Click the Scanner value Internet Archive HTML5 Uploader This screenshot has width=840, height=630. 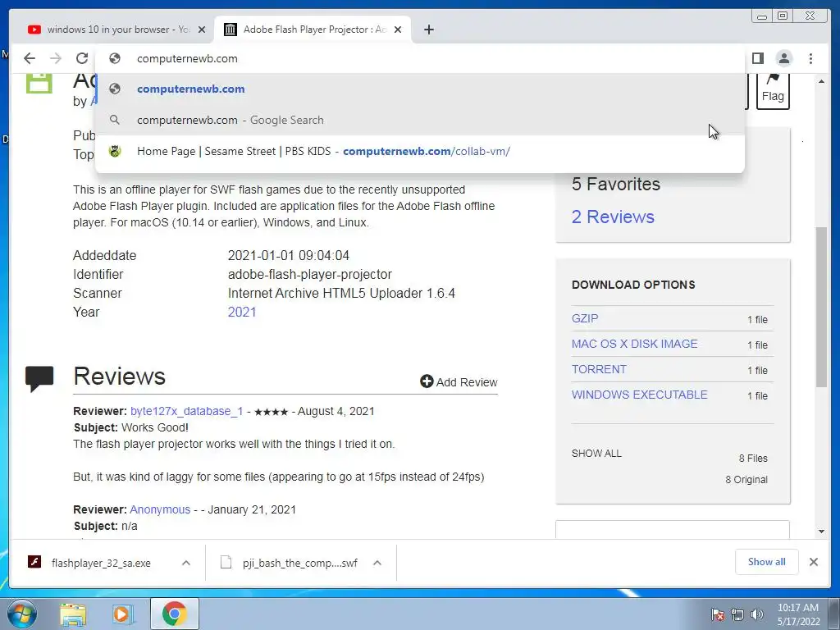[341, 293]
